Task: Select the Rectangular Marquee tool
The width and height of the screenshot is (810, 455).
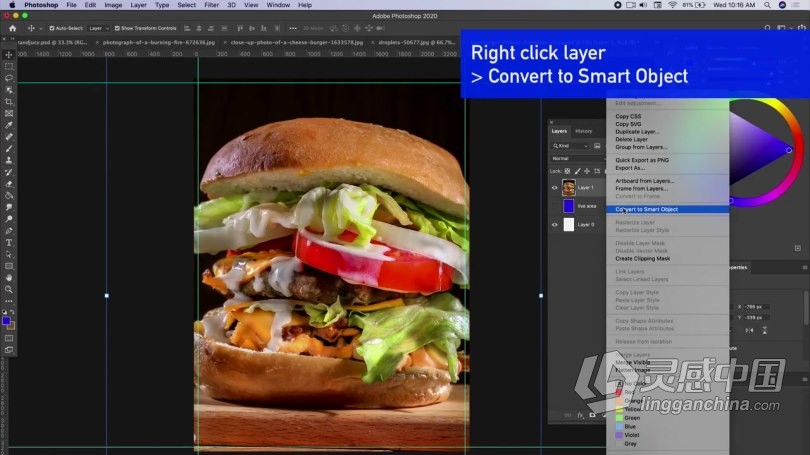Action: pyautogui.click(x=9, y=66)
